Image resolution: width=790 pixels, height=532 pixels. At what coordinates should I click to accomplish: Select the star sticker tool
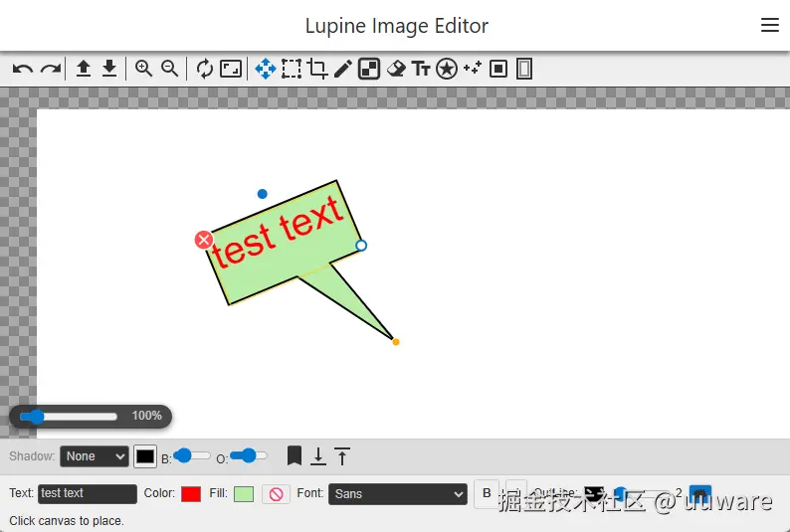tap(447, 69)
